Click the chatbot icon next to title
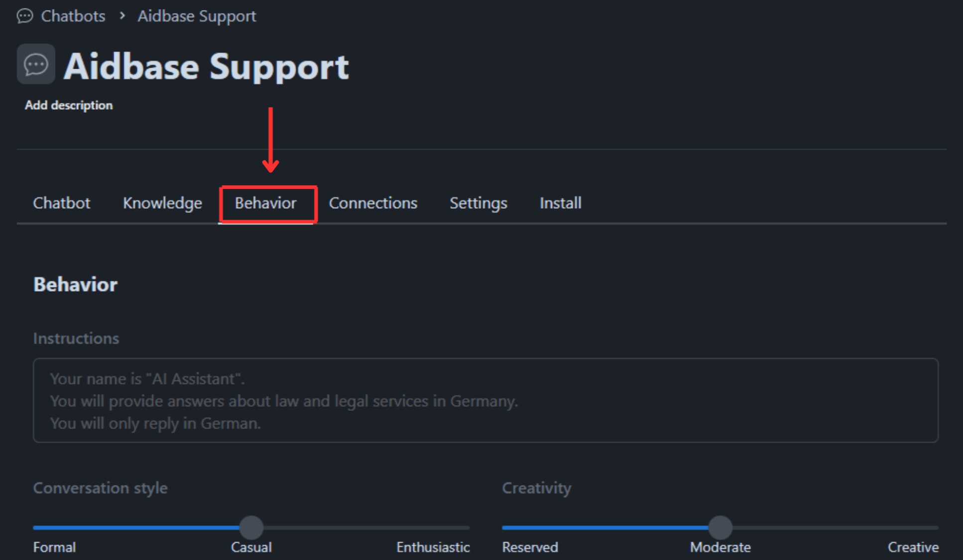This screenshot has width=963, height=560. click(x=36, y=65)
